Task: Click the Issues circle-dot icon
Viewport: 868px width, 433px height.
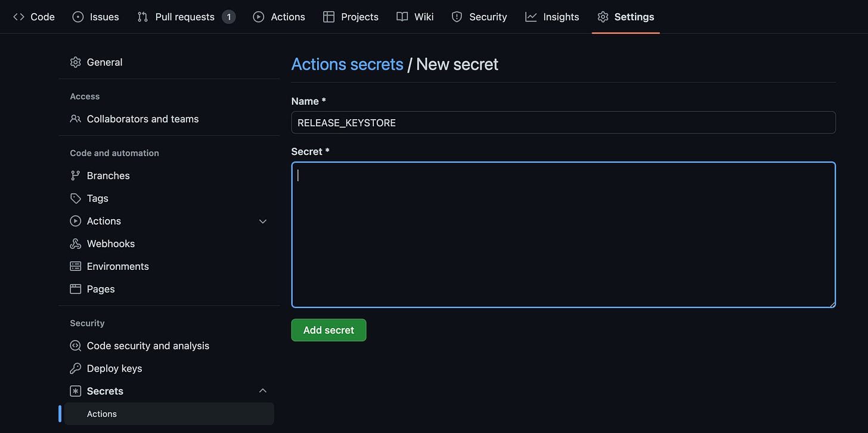Action: point(78,17)
